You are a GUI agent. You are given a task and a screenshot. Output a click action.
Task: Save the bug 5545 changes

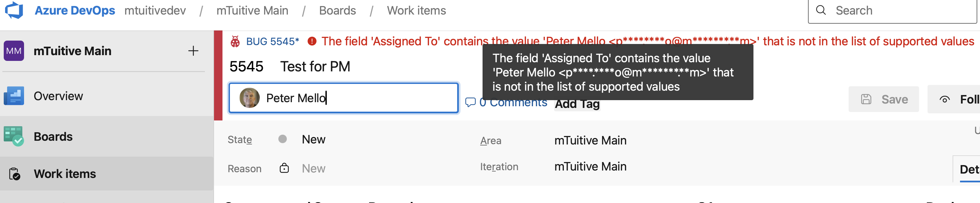(x=883, y=99)
